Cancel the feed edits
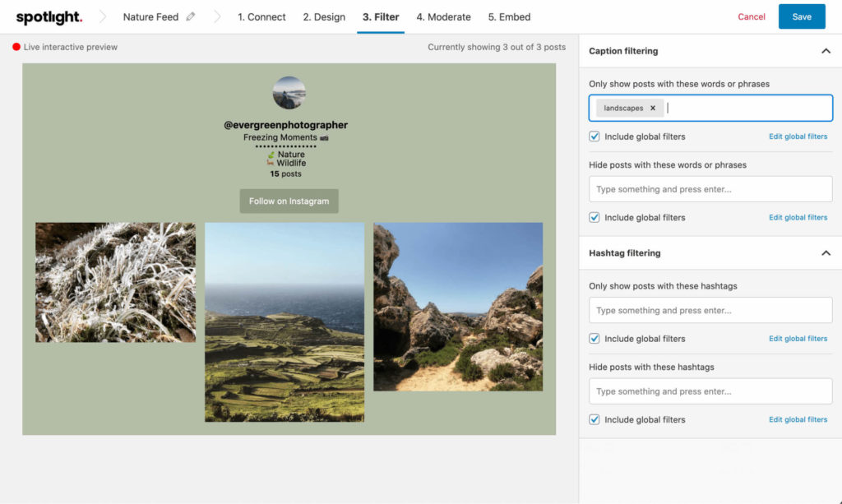This screenshot has height=504, width=842. pyautogui.click(x=751, y=16)
